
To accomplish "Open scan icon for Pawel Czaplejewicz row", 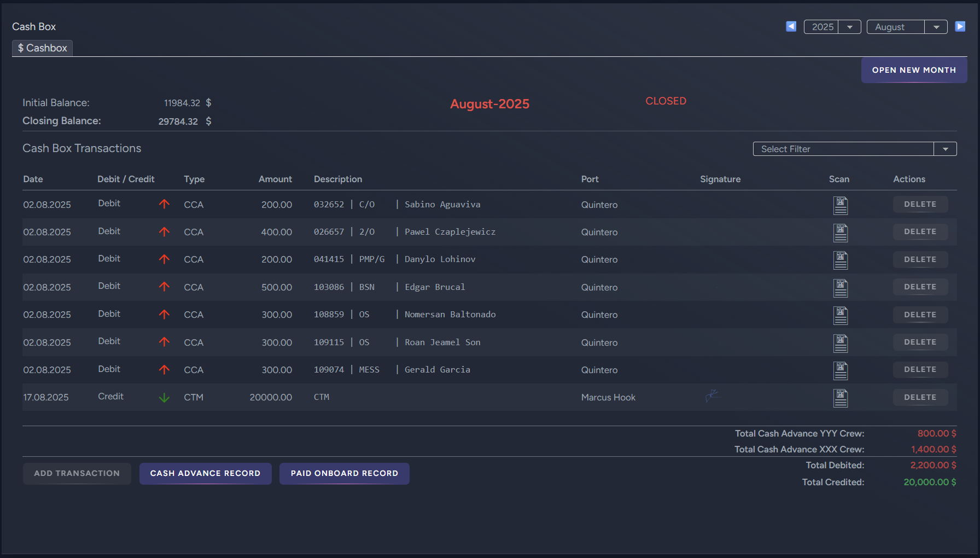I will click(x=840, y=233).
